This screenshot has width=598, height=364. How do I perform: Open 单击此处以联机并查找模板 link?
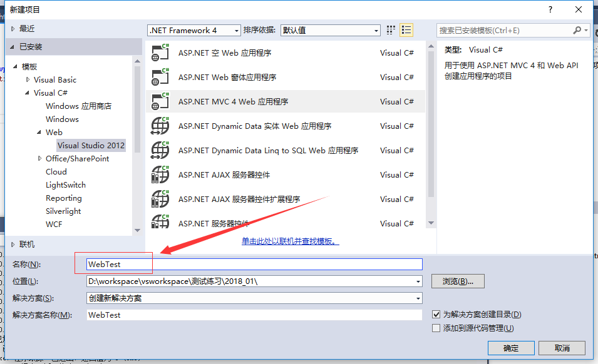coord(290,241)
